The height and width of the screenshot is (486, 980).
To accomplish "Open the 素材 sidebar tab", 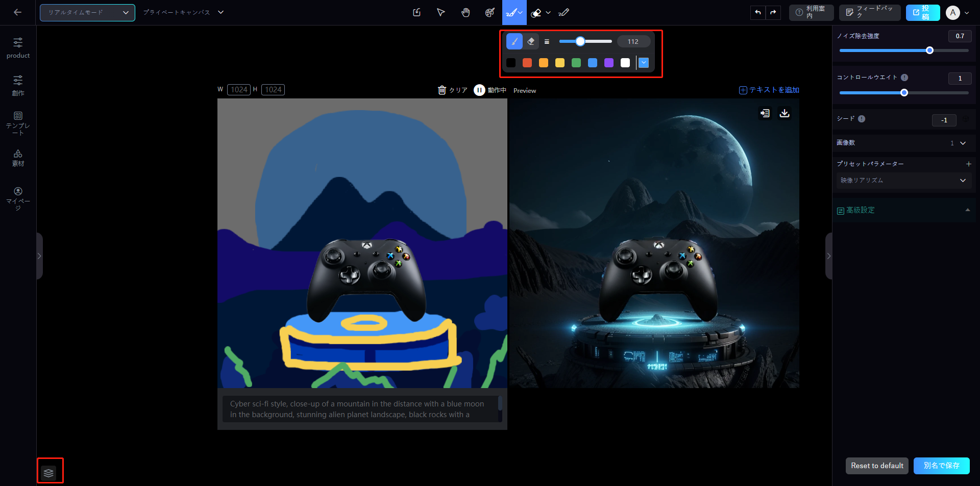I will pos(18,158).
